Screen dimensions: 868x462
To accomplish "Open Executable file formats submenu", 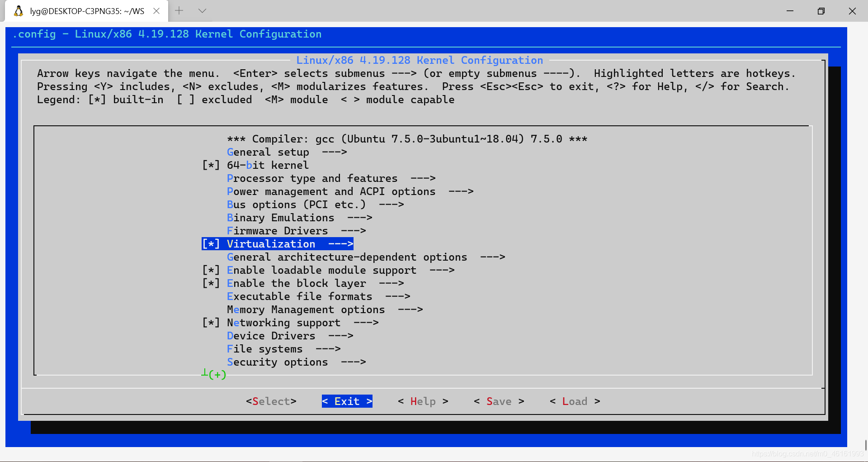I will click(318, 296).
